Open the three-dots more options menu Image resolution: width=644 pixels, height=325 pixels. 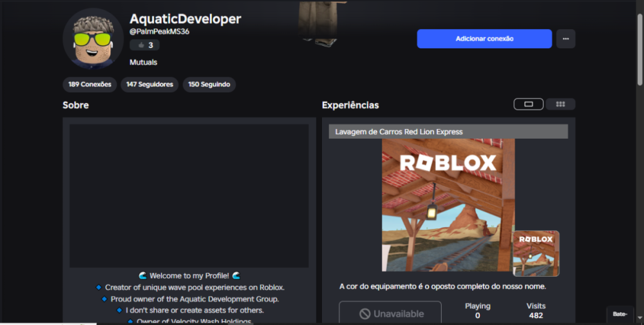[565, 39]
